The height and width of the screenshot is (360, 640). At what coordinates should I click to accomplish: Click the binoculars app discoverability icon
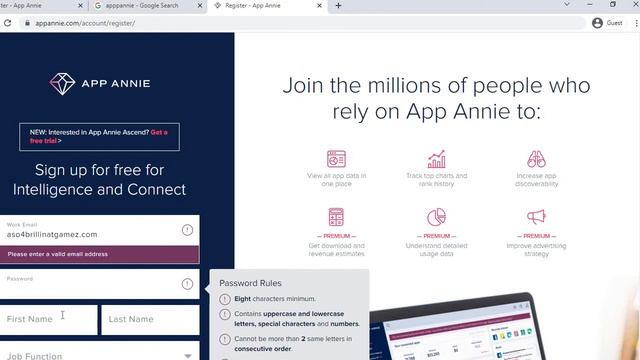[x=536, y=159]
